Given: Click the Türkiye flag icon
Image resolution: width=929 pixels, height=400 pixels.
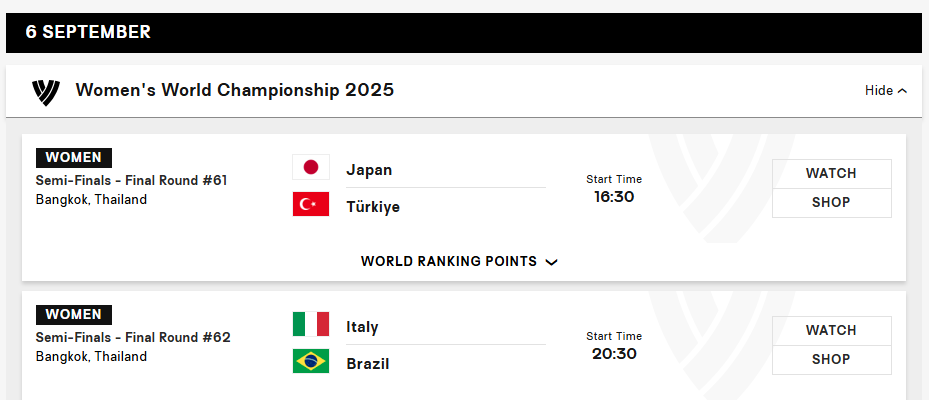Looking at the screenshot, I should pos(310,205).
